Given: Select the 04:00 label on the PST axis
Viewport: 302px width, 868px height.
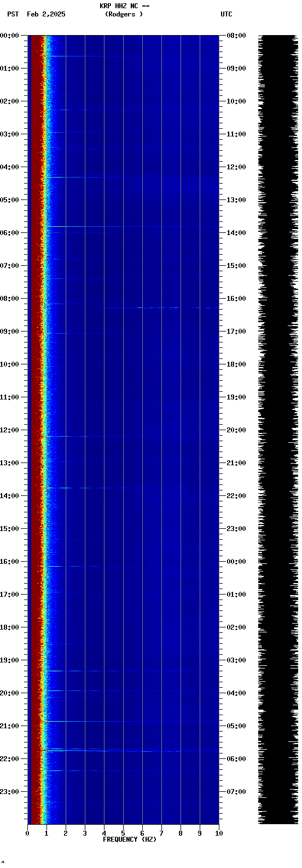Looking at the screenshot, I should click(x=9, y=167).
